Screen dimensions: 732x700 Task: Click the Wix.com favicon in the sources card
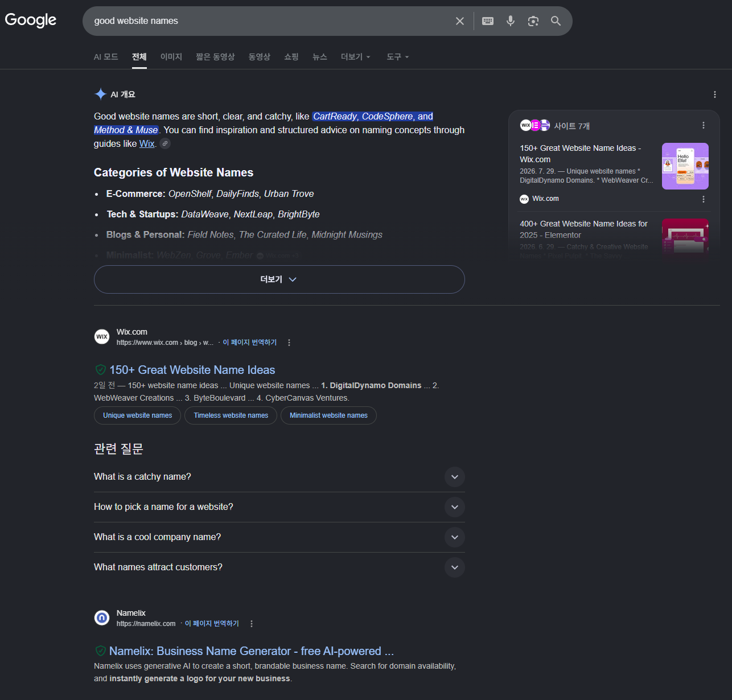524,199
